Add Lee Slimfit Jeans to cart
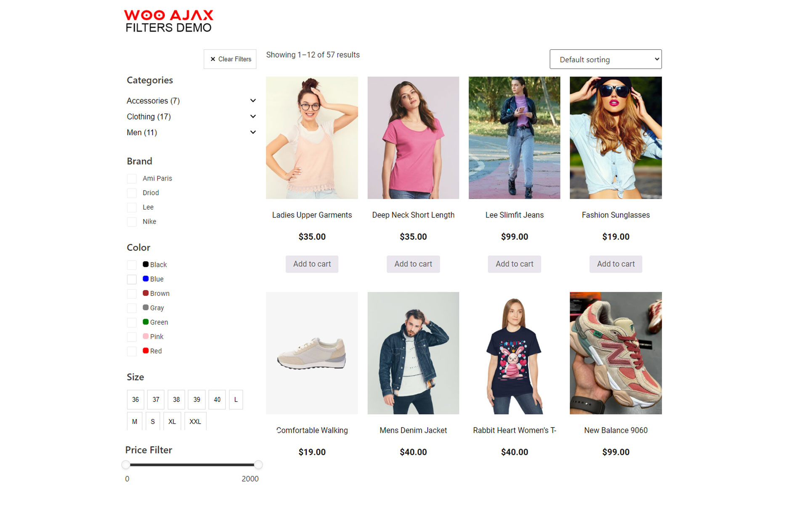Image resolution: width=812 pixels, height=505 pixels. 515,265
